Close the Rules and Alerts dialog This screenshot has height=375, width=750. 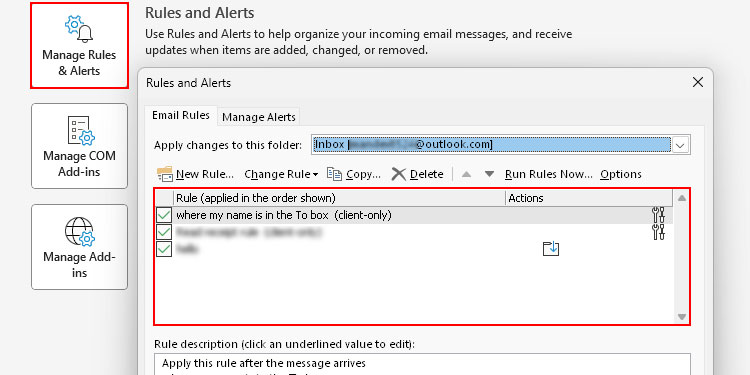(x=698, y=82)
